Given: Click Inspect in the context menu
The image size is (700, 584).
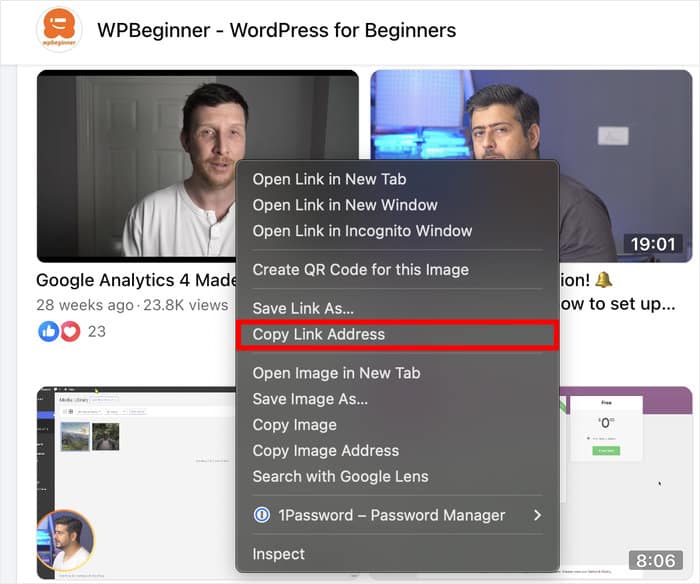Looking at the screenshot, I should tap(278, 554).
